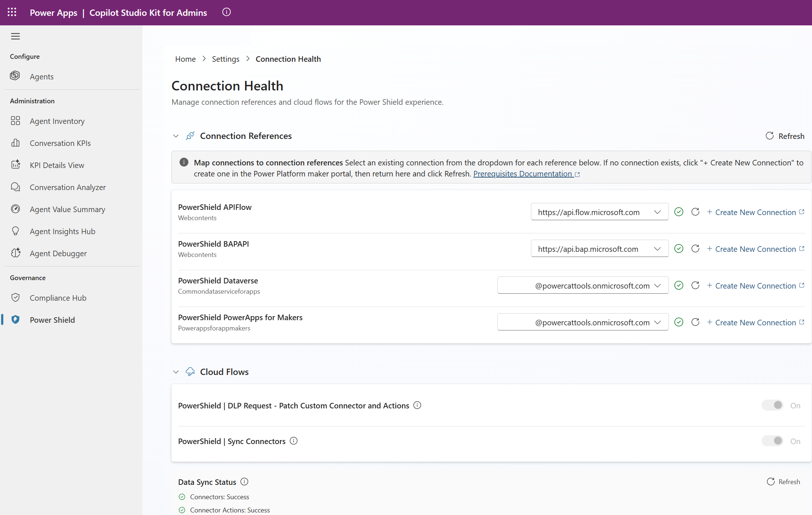
Task: Click the Conversation KPIs chart icon
Action: pyautogui.click(x=15, y=143)
